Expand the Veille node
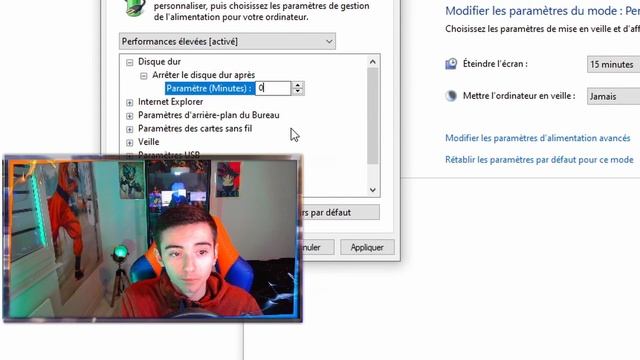Image resolution: width=640 pixels, height=360 pixels. (129, 142)
